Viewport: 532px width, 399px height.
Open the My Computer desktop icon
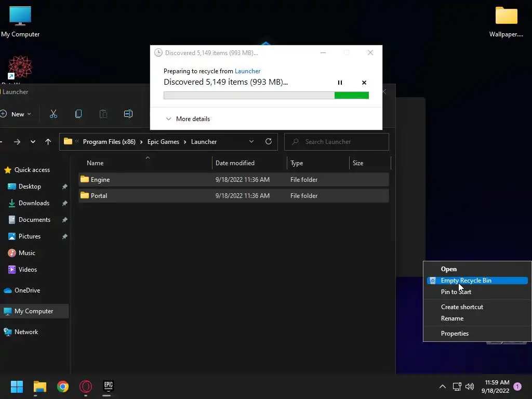[x=20, y=21]
